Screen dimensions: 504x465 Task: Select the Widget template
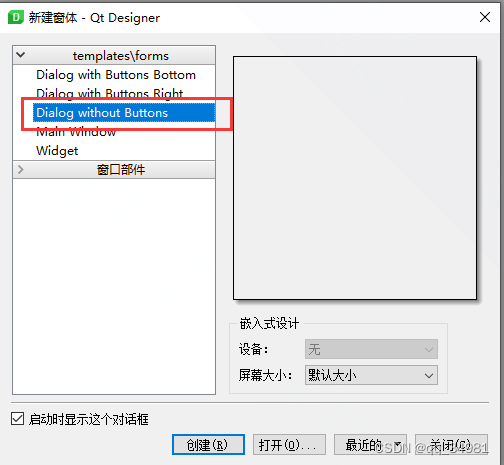click(57, 151)
